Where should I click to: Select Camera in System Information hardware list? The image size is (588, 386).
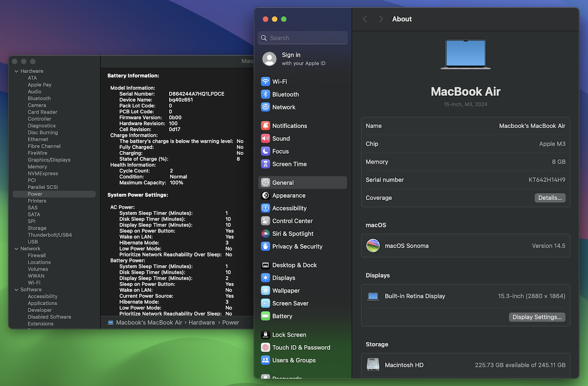pyautogui.click(x=37, y=105)
